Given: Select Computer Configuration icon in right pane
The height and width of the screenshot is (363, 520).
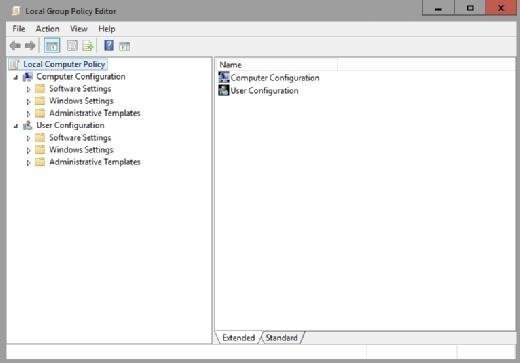Looking at the screenshot, I should pos(224,77).
